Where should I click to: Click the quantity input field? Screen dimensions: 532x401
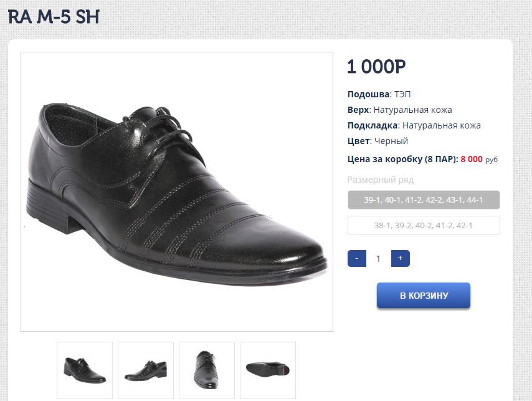click(x=378, y=258)
